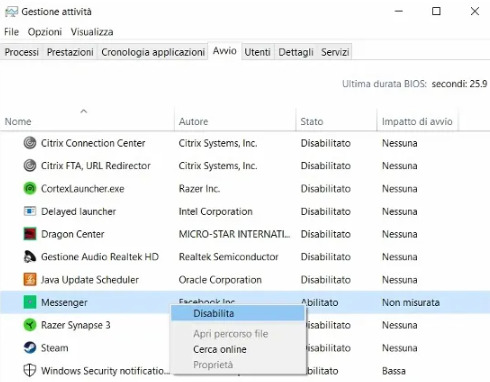
Task: Click the Ultima durata BIOS value
Action: click(x=459, y=84)
